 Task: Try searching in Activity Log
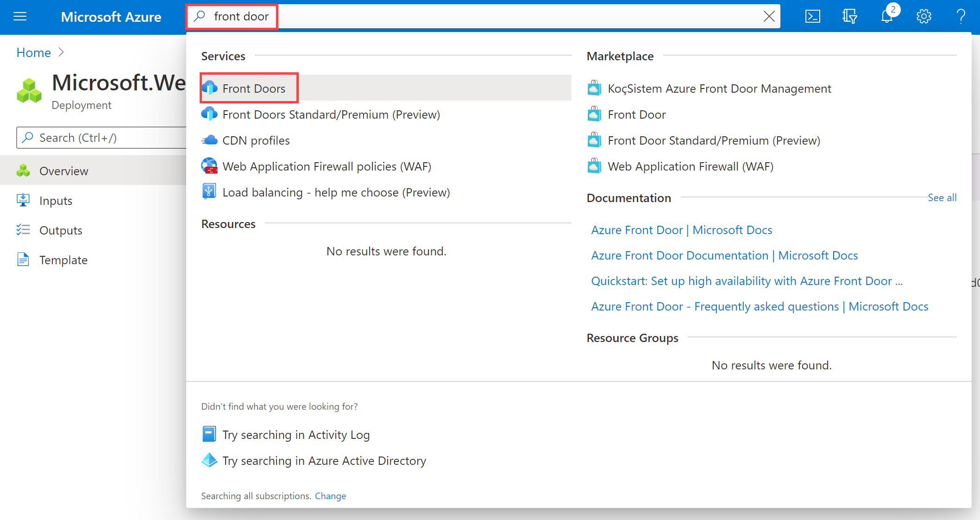(x=296, y=434)
